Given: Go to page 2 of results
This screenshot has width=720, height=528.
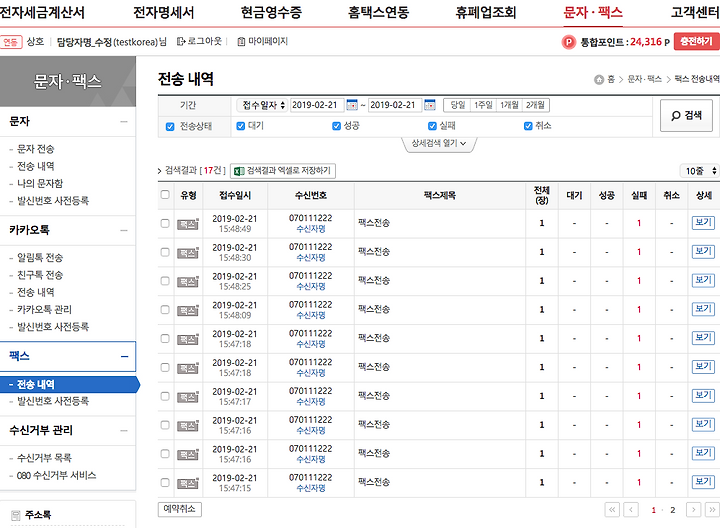Looking at the screenshot, I should coord(673,510).
